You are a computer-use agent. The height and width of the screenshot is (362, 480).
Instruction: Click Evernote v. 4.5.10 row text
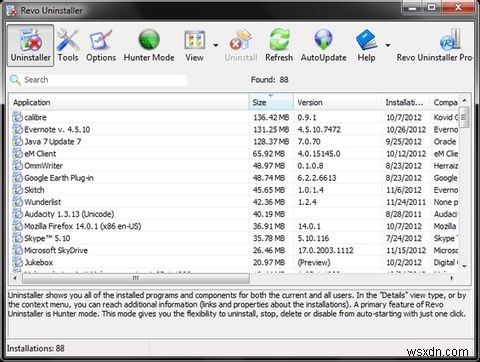[57, 129]
